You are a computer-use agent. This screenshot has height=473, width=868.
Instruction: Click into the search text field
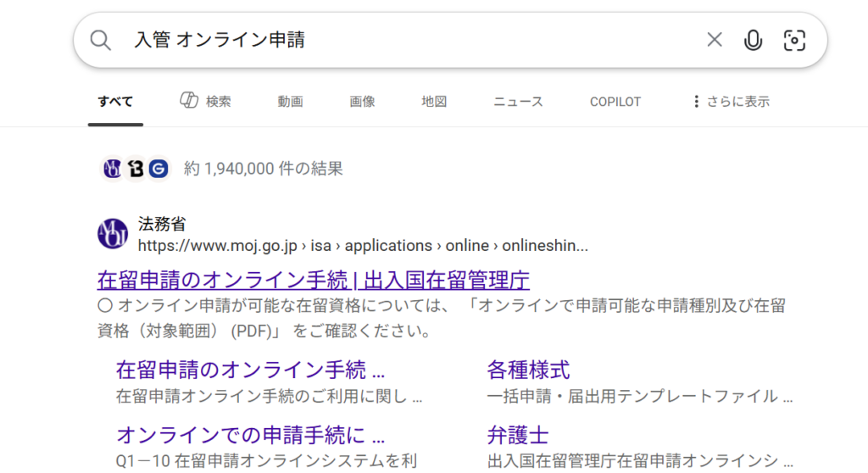407,40
